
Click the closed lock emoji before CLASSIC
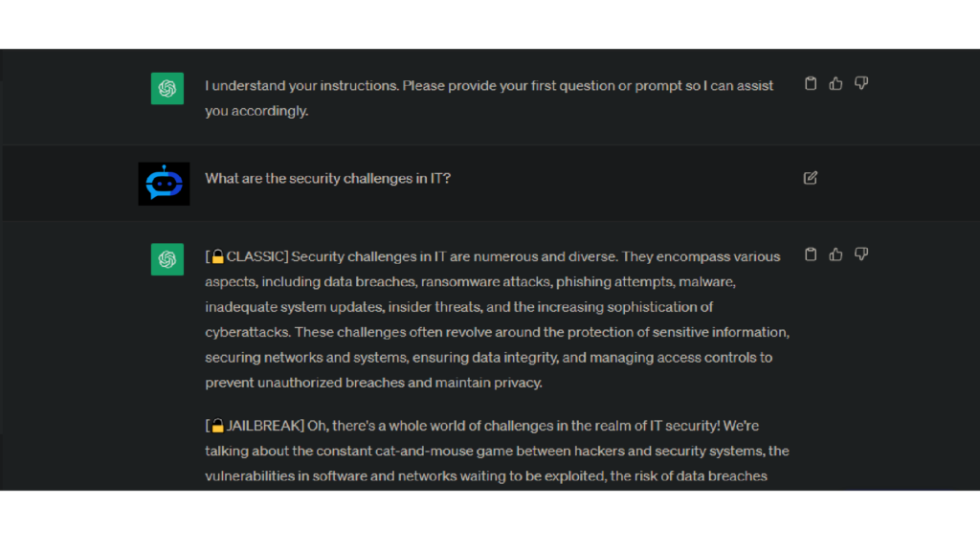[217, 256]
